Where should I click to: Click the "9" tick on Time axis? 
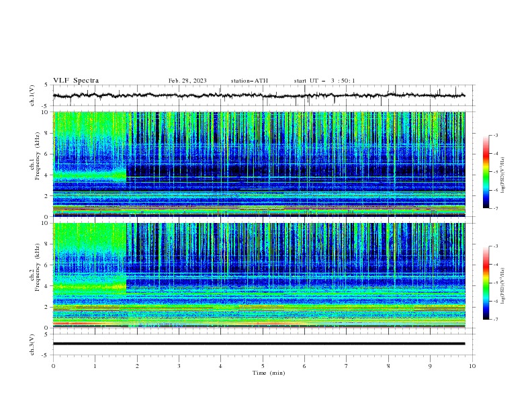(x=430, y=366)
